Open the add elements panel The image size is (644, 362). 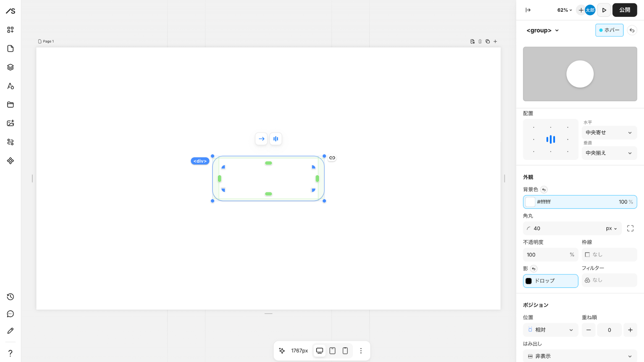pyautogui.click(x=10, y=30)
